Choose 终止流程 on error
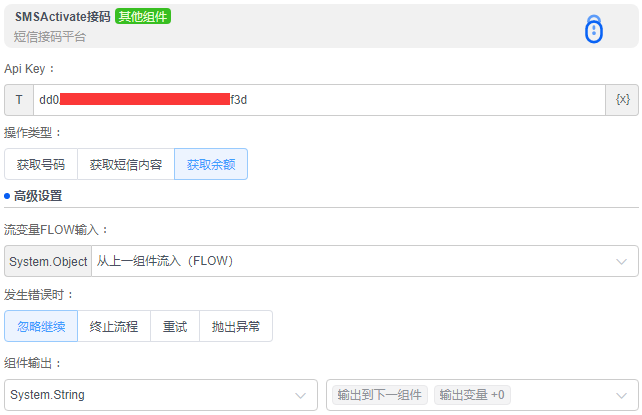 pyautogui.click(x=114, y=326)
